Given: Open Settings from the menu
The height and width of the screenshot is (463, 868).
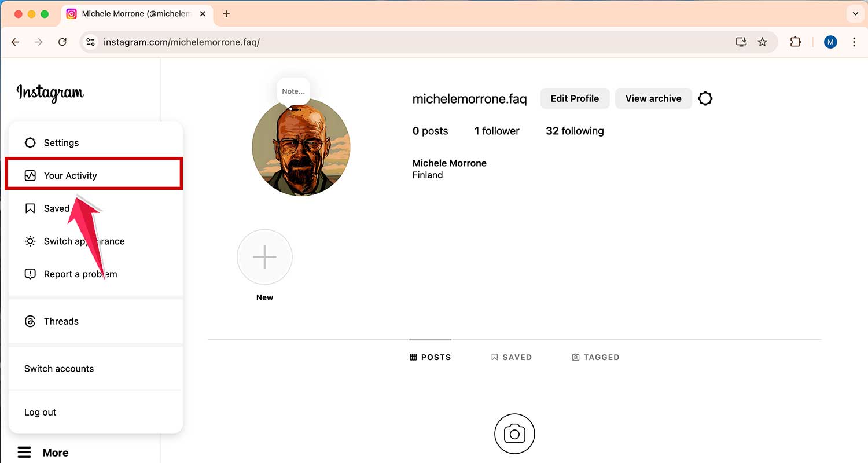Looking at the screenshot, I should (x=61, y=142).
